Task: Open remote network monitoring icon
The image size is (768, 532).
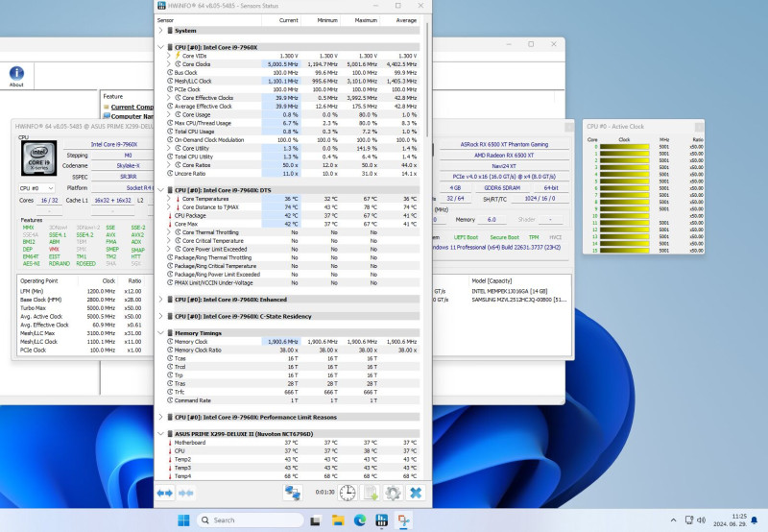Action: [x=293, y=493]
